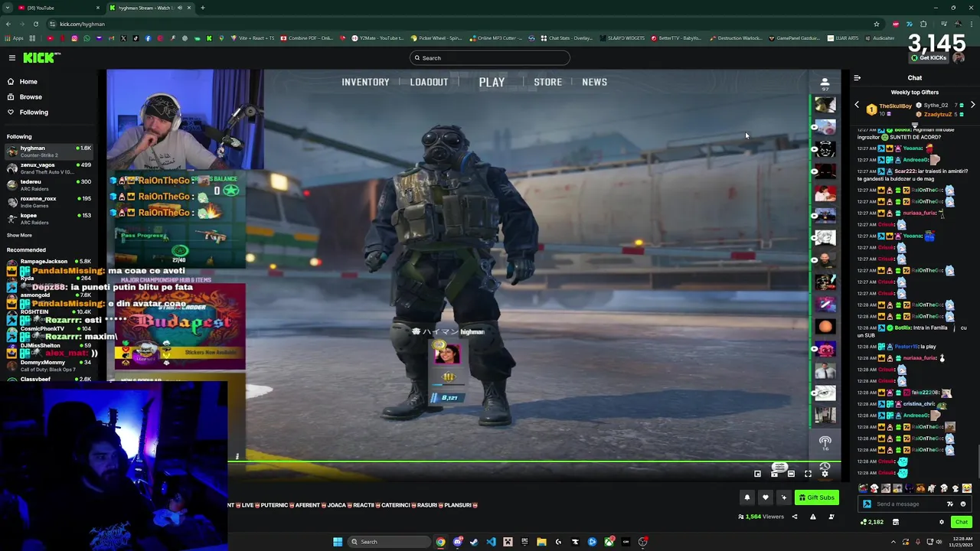The image size is (980, 551).
Task: Open the RampageJackson recommended channel
Action: pos(49,261)
